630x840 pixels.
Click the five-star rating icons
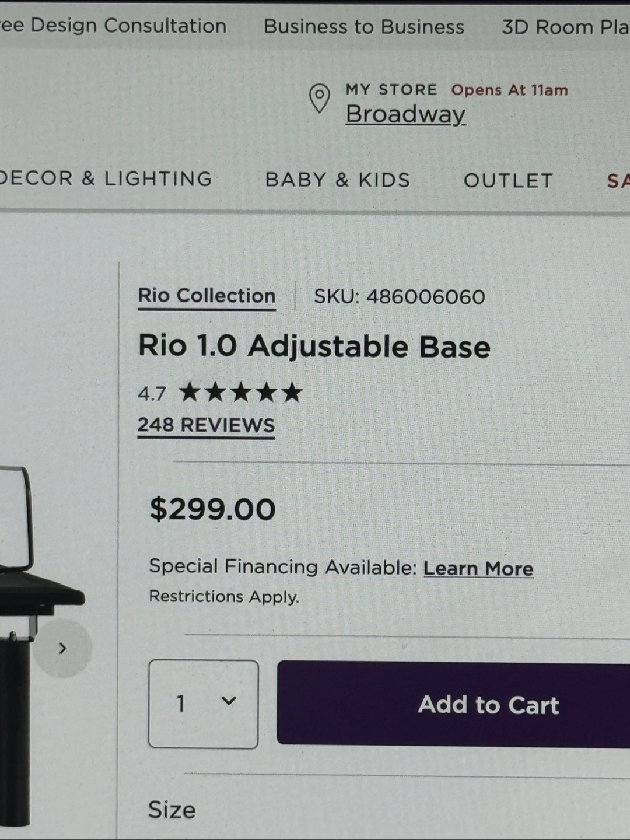pyautogui.click(x=240, y=392)
